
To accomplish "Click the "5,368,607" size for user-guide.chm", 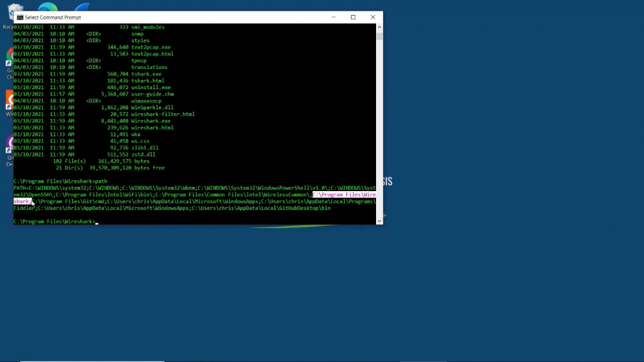I will 114,94.
